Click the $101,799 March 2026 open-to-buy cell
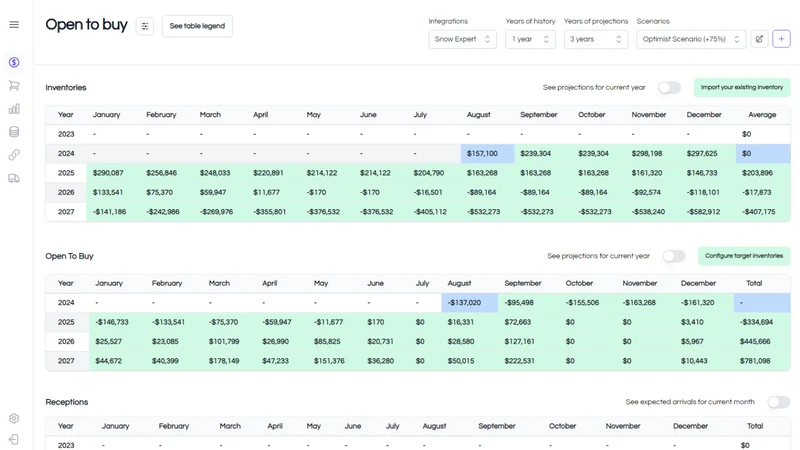 229,341
